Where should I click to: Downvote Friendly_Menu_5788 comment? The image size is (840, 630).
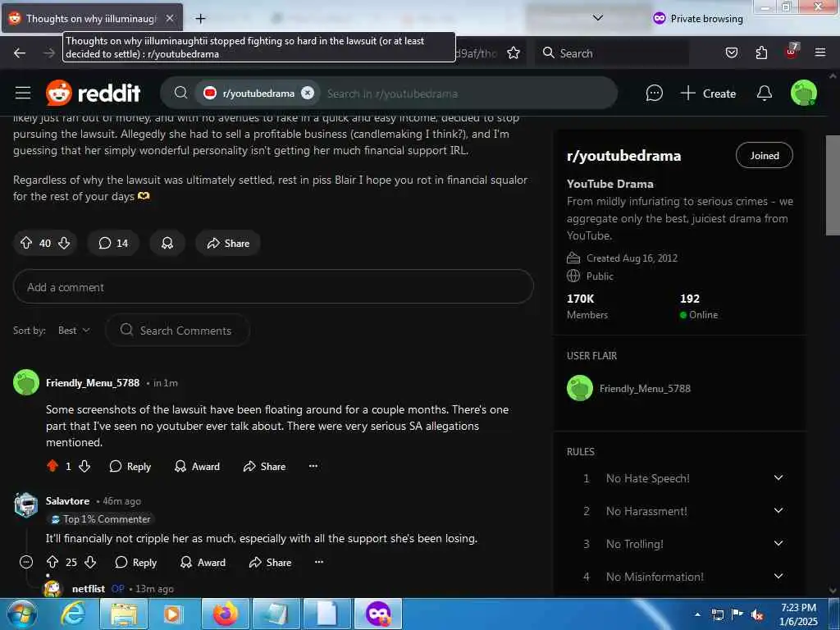(84, 466)
